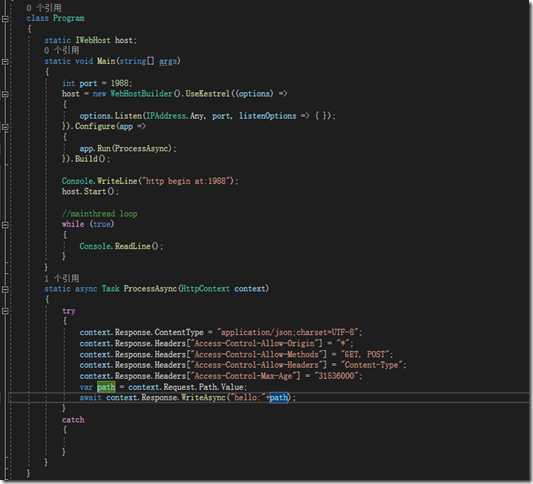The image size is (533, 484).
Task: Collapse the UseKestrel options lambda block
Action: pos(5,94)
